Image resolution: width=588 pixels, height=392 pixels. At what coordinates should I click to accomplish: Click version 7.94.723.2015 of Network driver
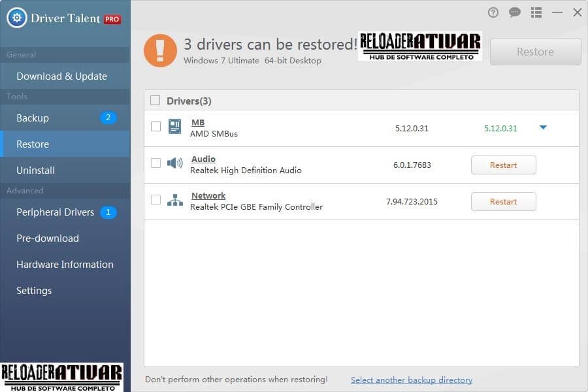tap(412, 202)
